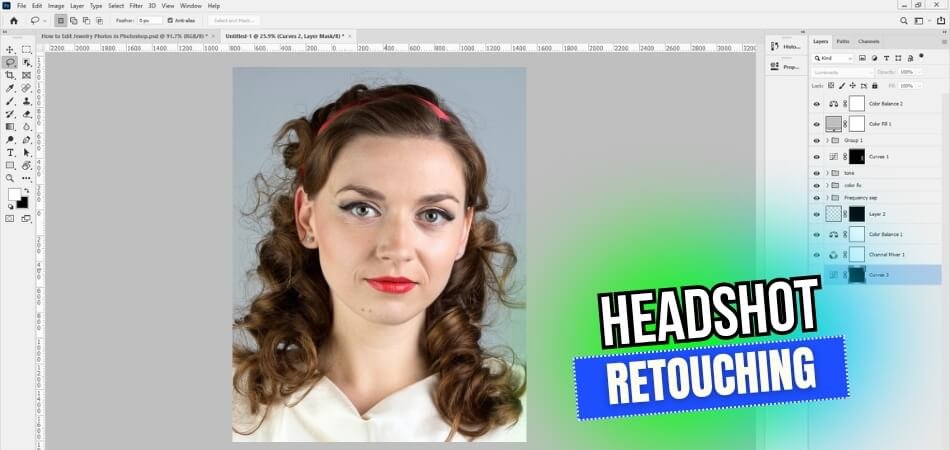Select the Hand tool
Viewport: 950px width, 450px height.
[x=27, y=165]
